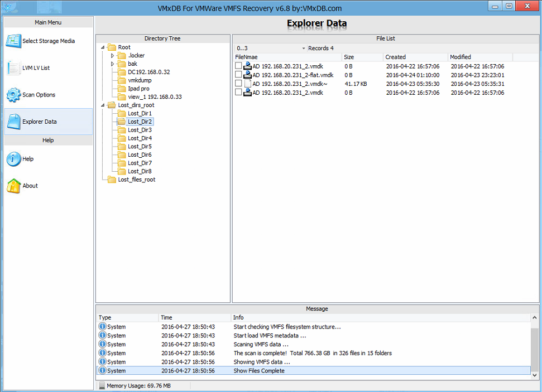Click the Ipad pro folder icon
Screen dimensions: 542x392
122,89
